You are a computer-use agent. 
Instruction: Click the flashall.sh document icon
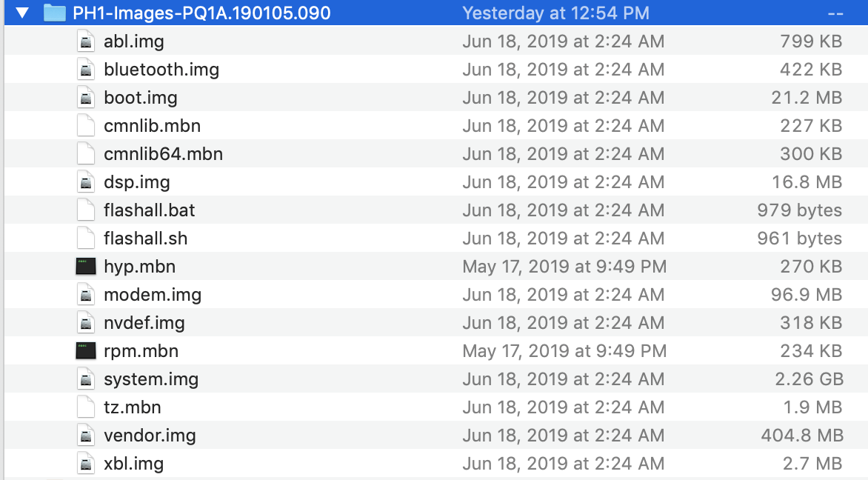click(x=86, y=238)
